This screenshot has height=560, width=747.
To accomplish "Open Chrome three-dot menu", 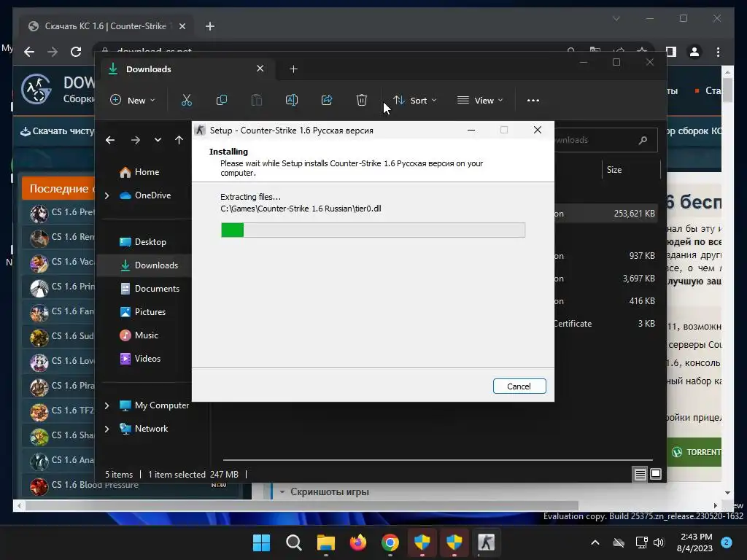I will pyautogui.click(x=718, y=52).
